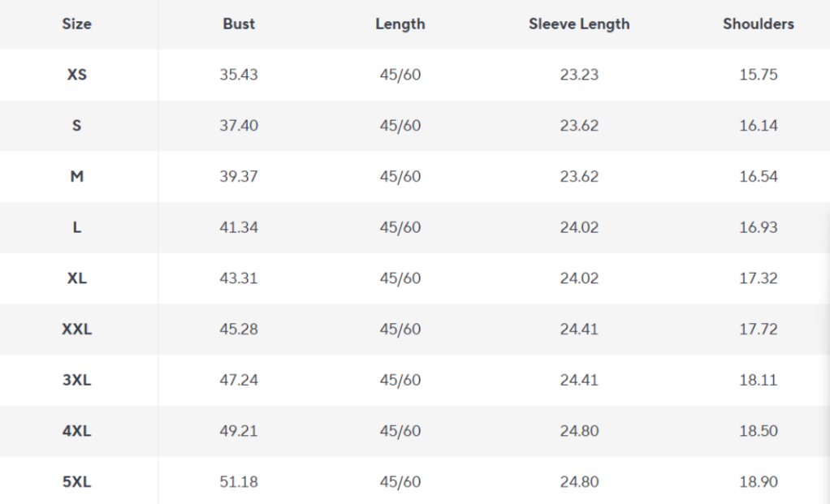Select the Shoulders column header
830x504 pixels.
[x=758, y=24]
